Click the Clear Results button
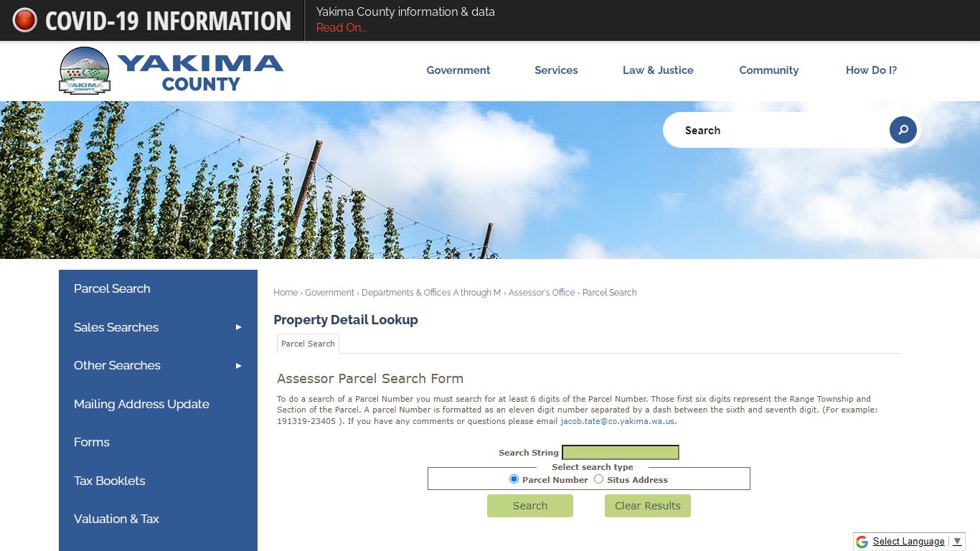The image size is (980, 551). click(x=648, y=506)
